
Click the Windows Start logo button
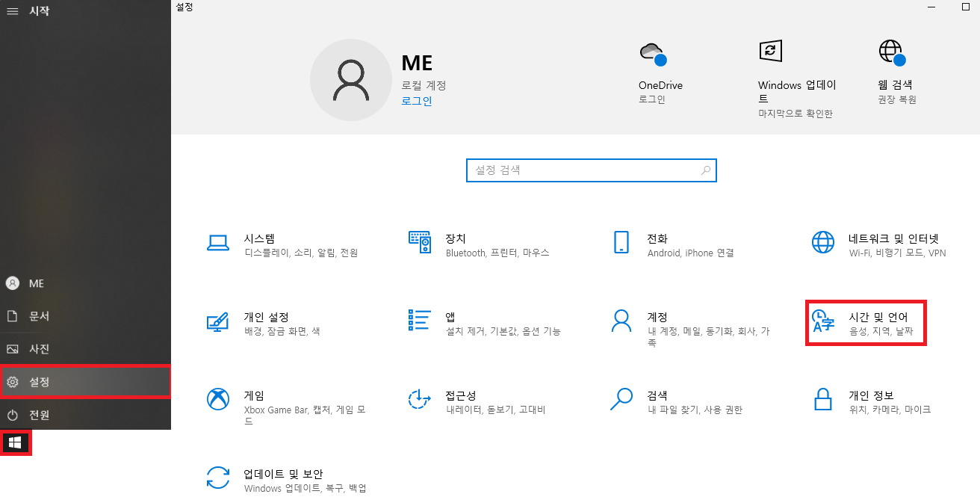(15, 442)
